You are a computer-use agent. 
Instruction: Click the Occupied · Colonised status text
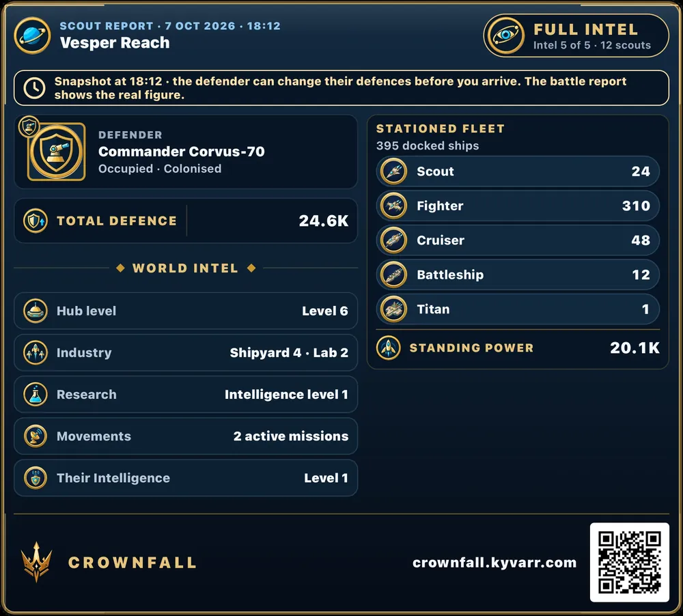point(160,169)
